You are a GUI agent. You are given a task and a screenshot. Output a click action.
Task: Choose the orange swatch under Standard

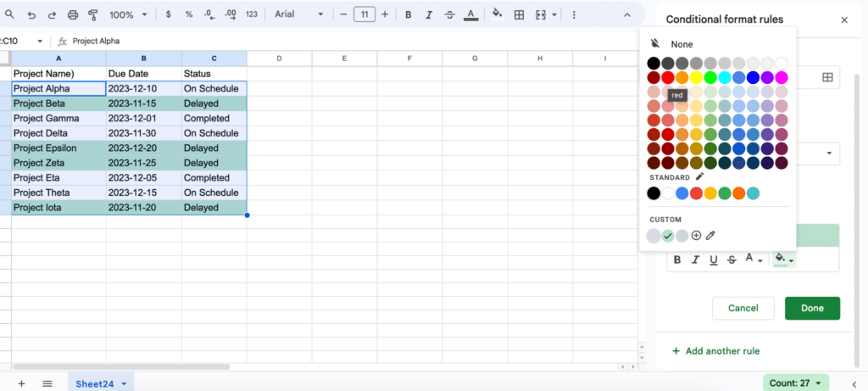(738, 193)
